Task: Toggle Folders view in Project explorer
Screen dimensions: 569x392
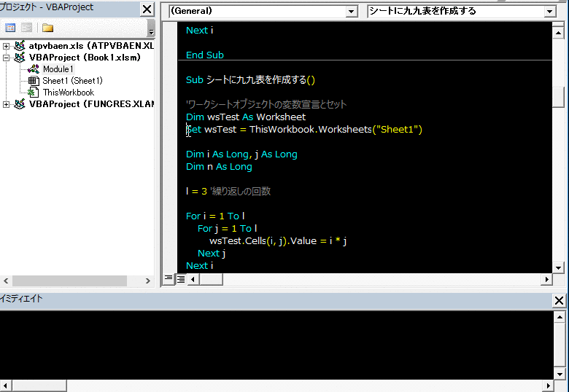Action: tap(47, 28)
